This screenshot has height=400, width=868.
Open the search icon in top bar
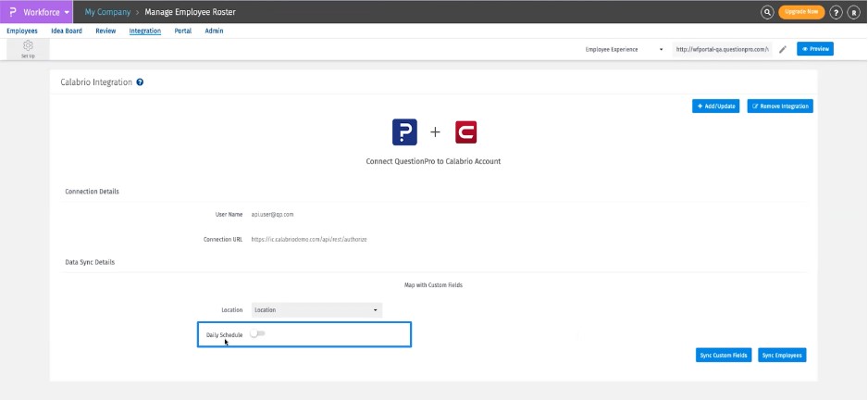[767, 12]
